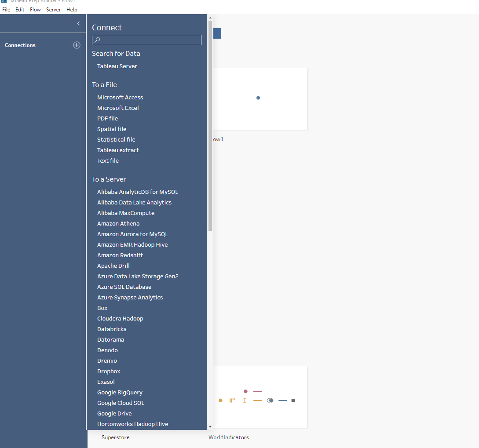Click the magnifier icon in the Connect search box

click(97, 40)
